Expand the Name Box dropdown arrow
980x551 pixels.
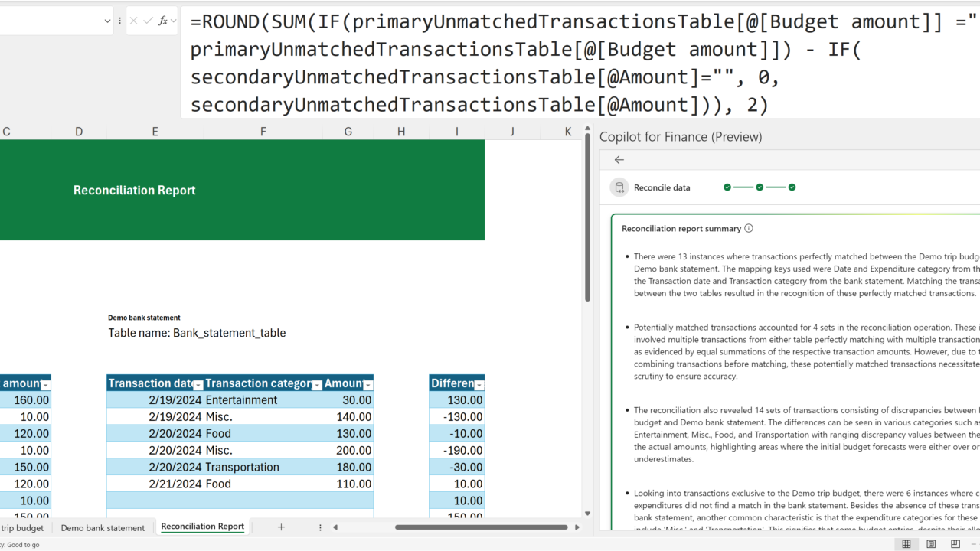click(x=107, y=21)
